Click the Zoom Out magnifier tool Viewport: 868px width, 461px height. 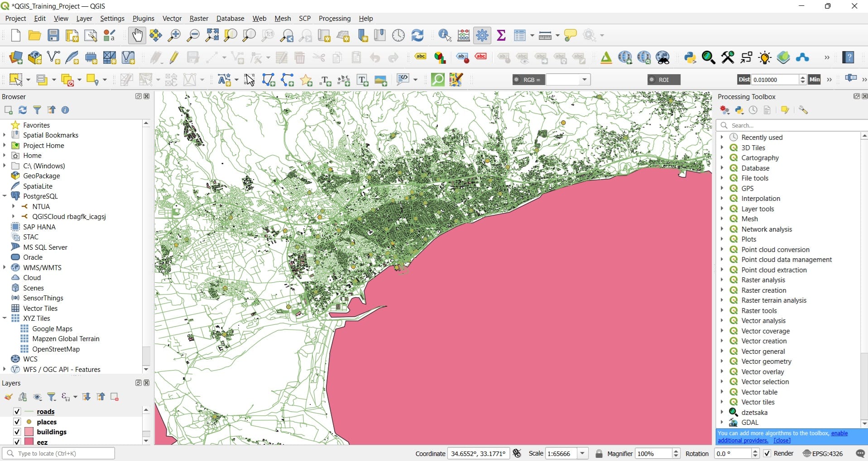(193, 35)
